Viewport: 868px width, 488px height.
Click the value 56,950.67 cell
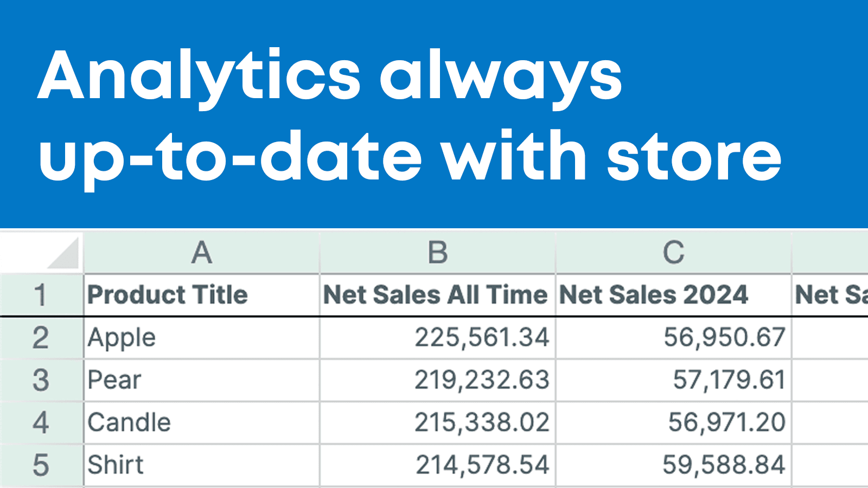723,337
